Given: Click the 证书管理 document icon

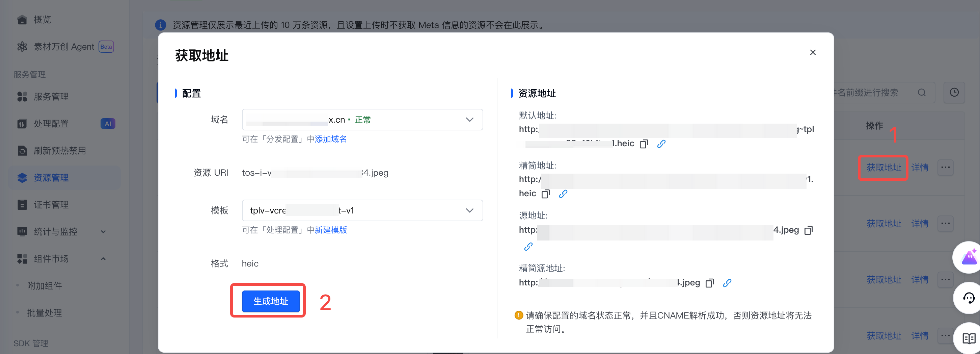Looking at the screenshot, I should (22, 205).
